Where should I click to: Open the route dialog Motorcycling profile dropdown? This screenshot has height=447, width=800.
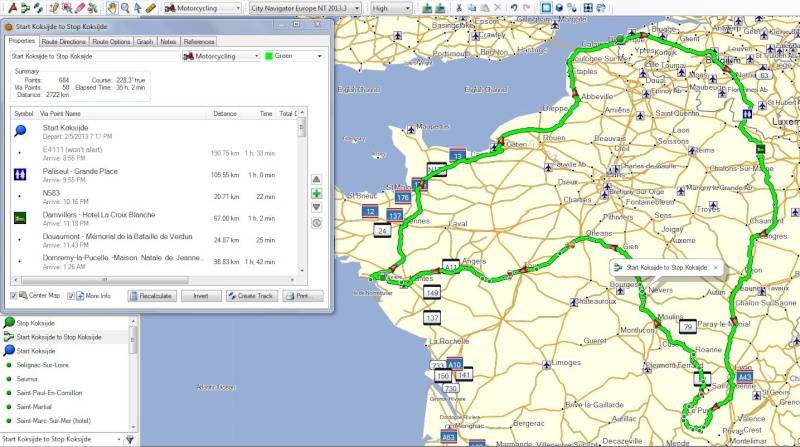221,56
